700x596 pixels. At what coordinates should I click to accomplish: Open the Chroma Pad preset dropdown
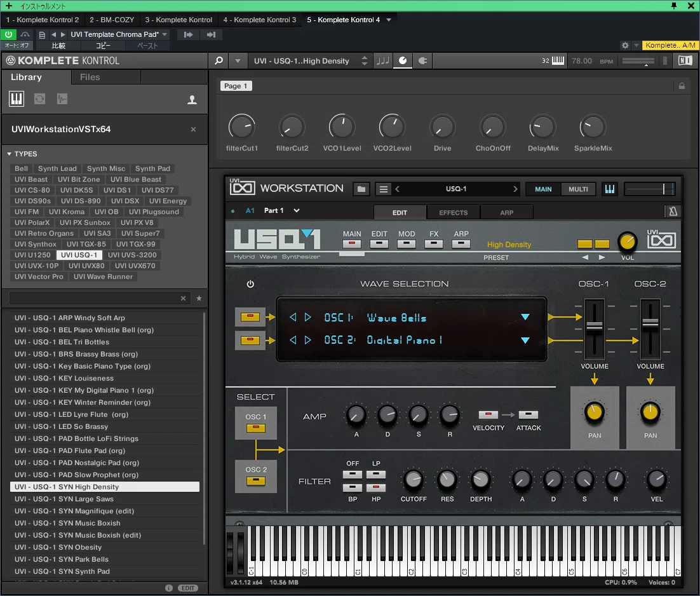pos(165,34)
